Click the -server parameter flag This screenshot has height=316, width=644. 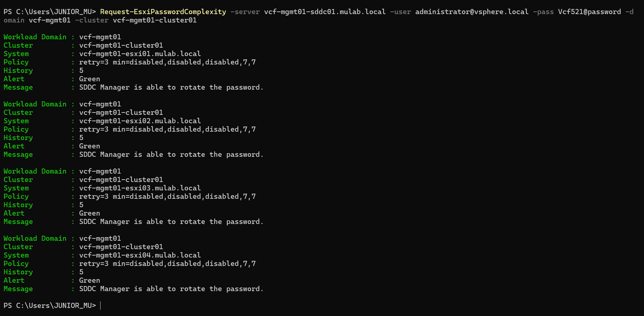(x=245, y=12)
